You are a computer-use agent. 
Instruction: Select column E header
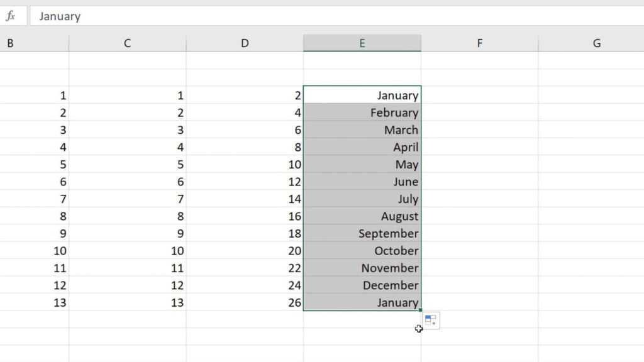pyautogui.click(x=362, y=43)
